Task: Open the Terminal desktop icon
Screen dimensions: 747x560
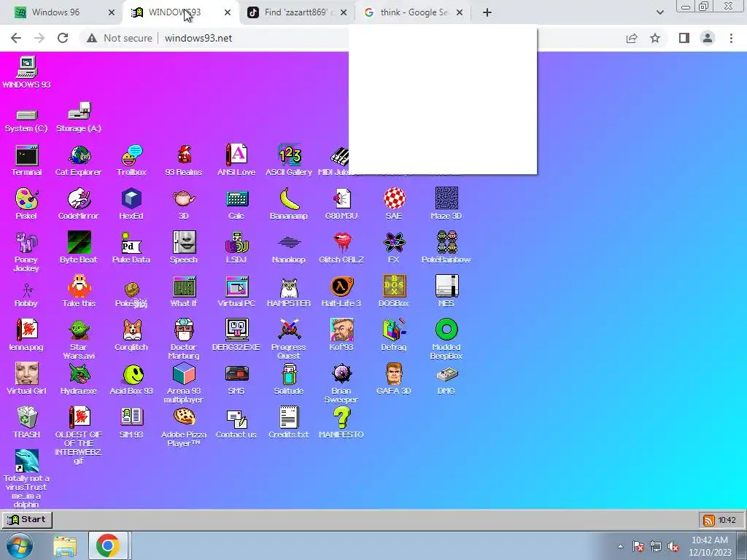Action: pyautogui.click(x=26, y=160)
